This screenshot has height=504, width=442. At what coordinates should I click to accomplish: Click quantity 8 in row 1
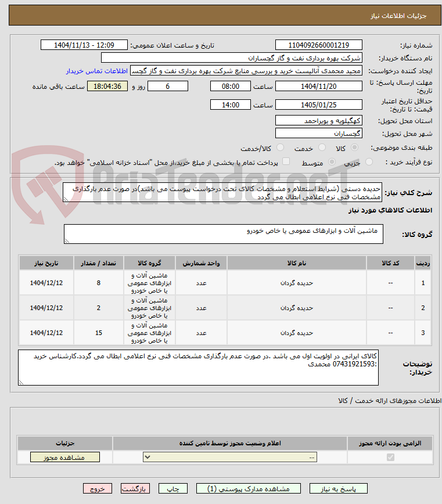[98, 283]
